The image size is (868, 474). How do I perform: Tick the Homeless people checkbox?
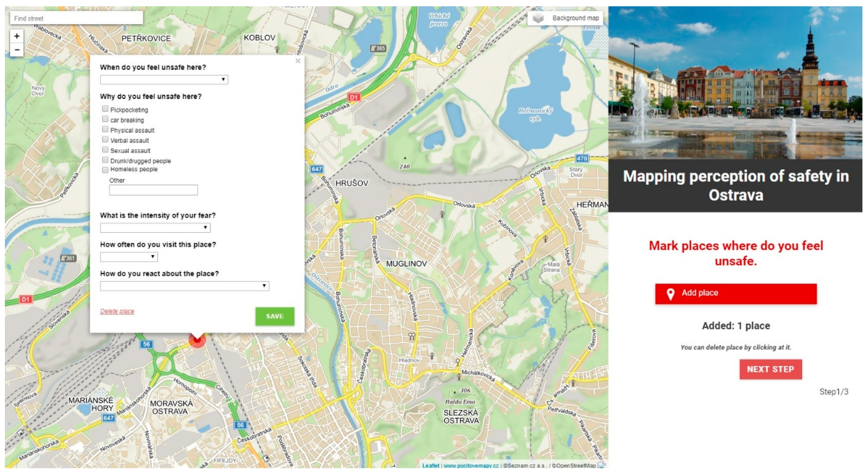point(105,170)
